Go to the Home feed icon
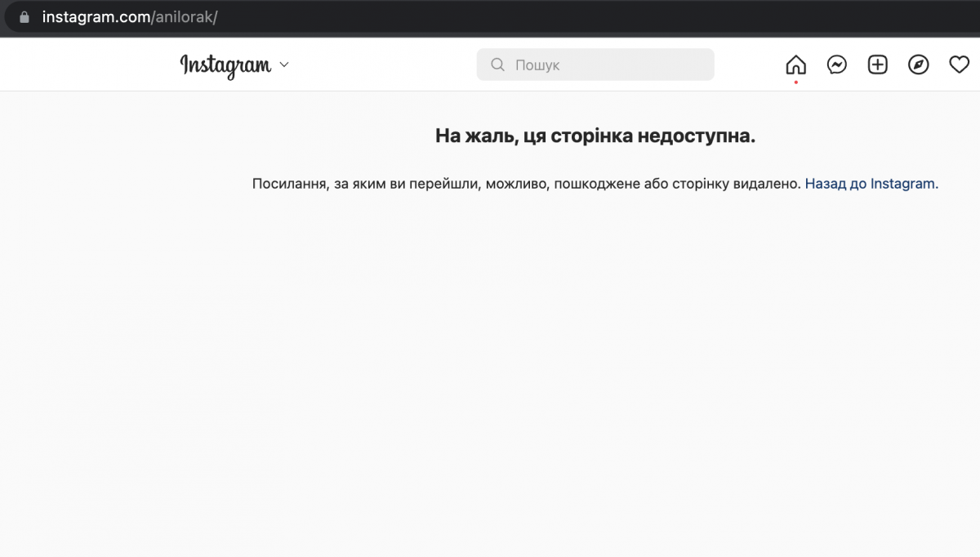The height and width of the screenshot is (557, 980). point(795,65)
